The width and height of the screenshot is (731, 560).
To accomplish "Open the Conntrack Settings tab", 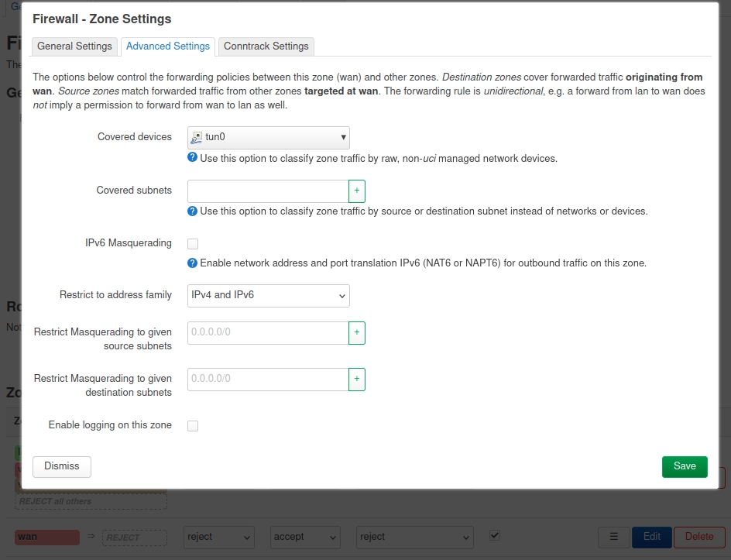I will 266,46.
